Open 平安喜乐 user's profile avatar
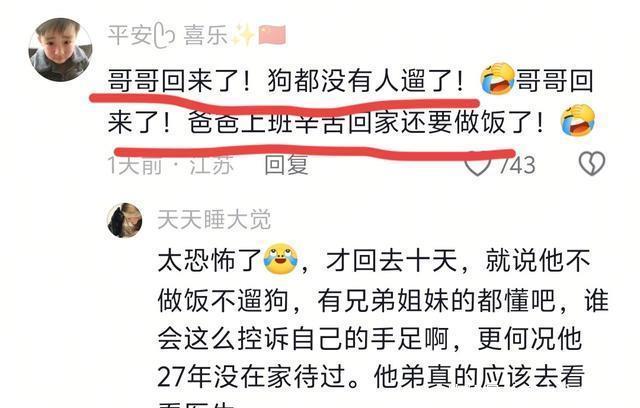 click(60, 50)
